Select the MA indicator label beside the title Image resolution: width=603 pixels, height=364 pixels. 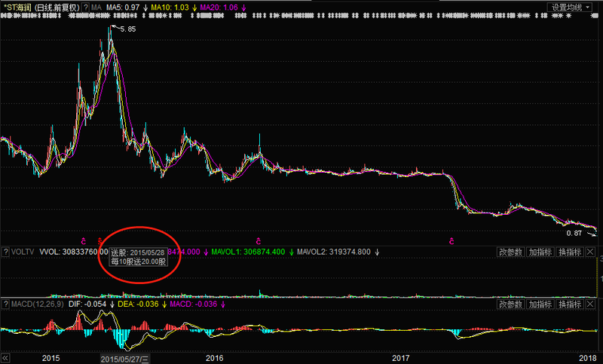click(x=96, y=8)
